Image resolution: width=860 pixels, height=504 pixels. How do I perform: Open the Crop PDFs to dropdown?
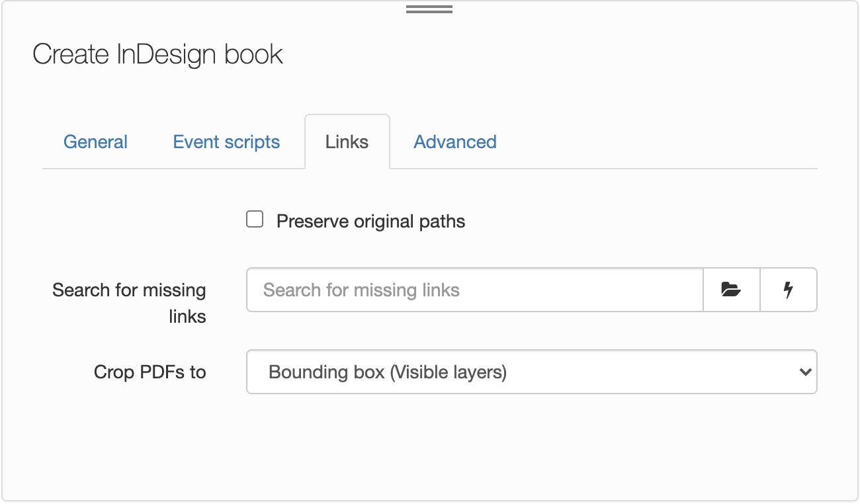point(532,372)
